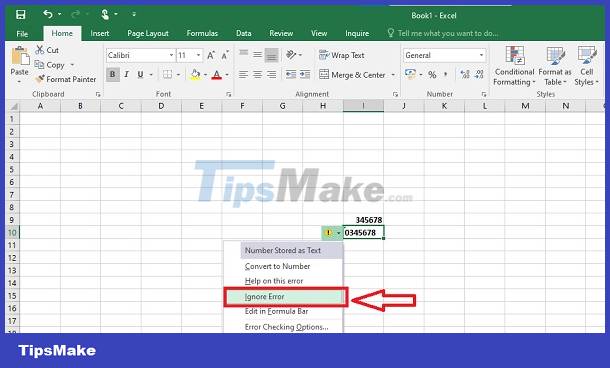Toggle Bold formatting

[x=112, y=74]
